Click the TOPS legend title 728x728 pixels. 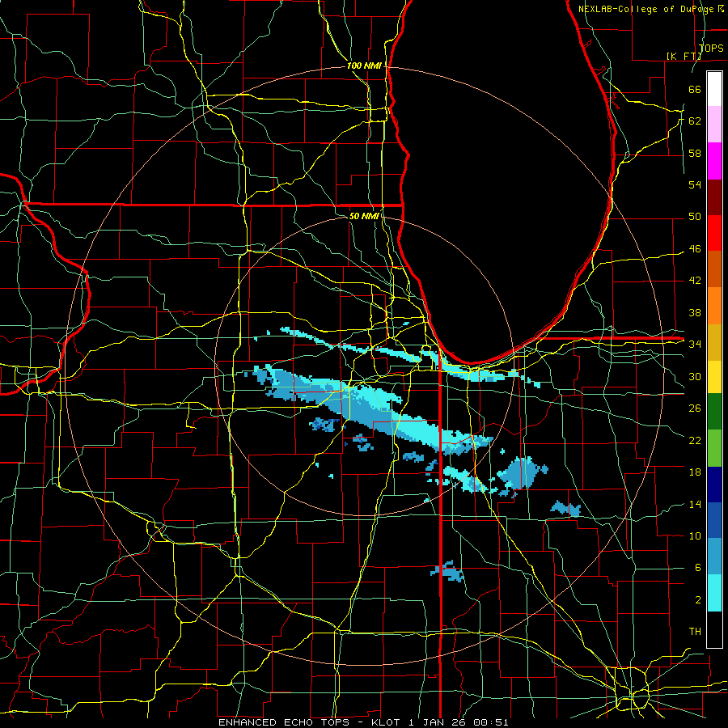(711, 48)
